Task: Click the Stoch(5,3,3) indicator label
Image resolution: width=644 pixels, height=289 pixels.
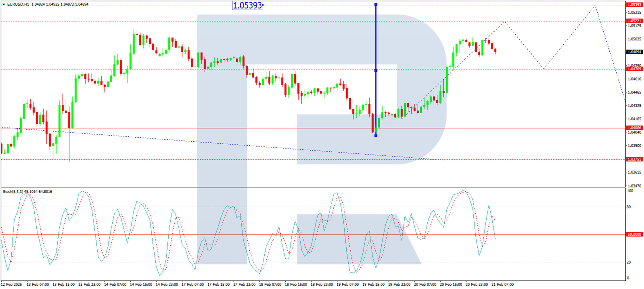Action: pyautogui.click(x=13, y=192)
